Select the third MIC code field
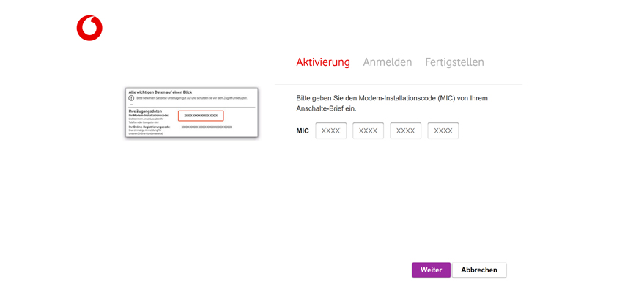 (x=405, y=130)
